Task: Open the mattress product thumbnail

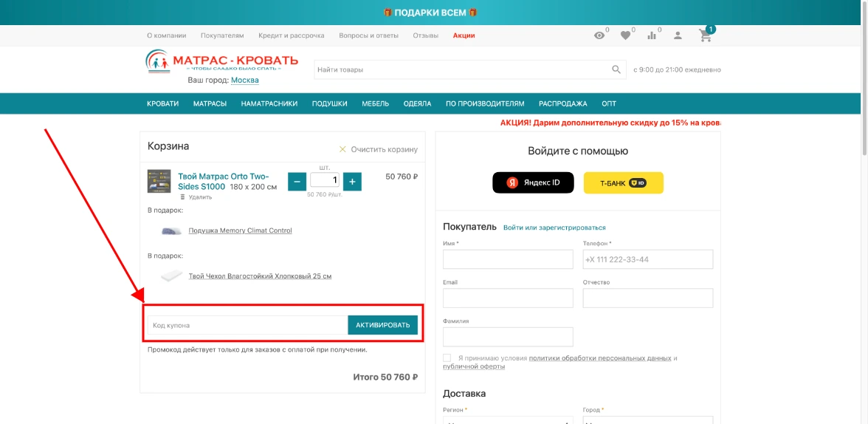Action: [x=159, y=181]
